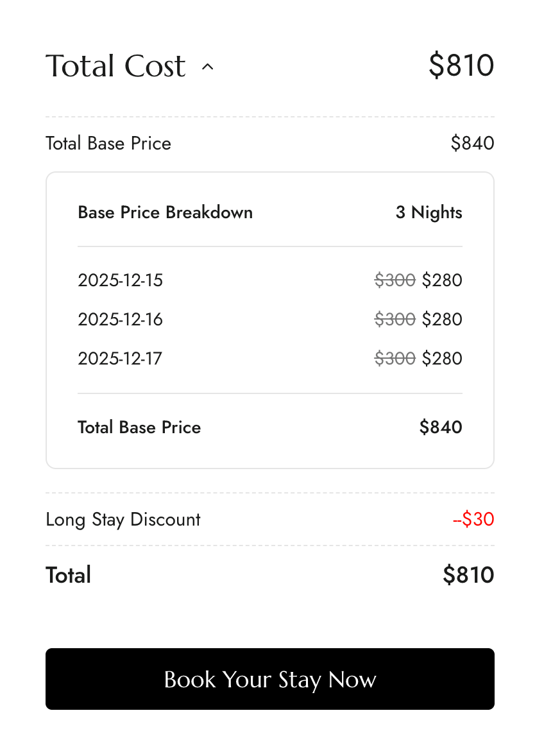544x756 pixels.
Task: Click the Long Stay Discount label
Action: 123,519
